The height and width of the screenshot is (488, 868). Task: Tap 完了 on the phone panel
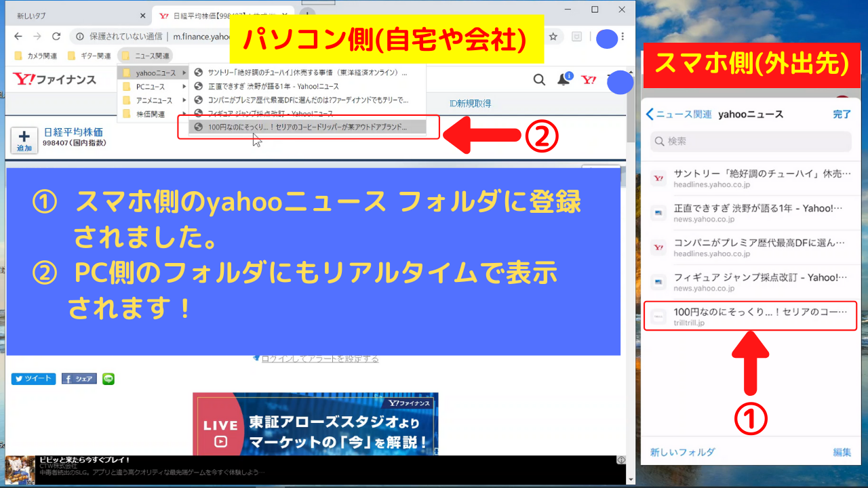tap(842, 115)
